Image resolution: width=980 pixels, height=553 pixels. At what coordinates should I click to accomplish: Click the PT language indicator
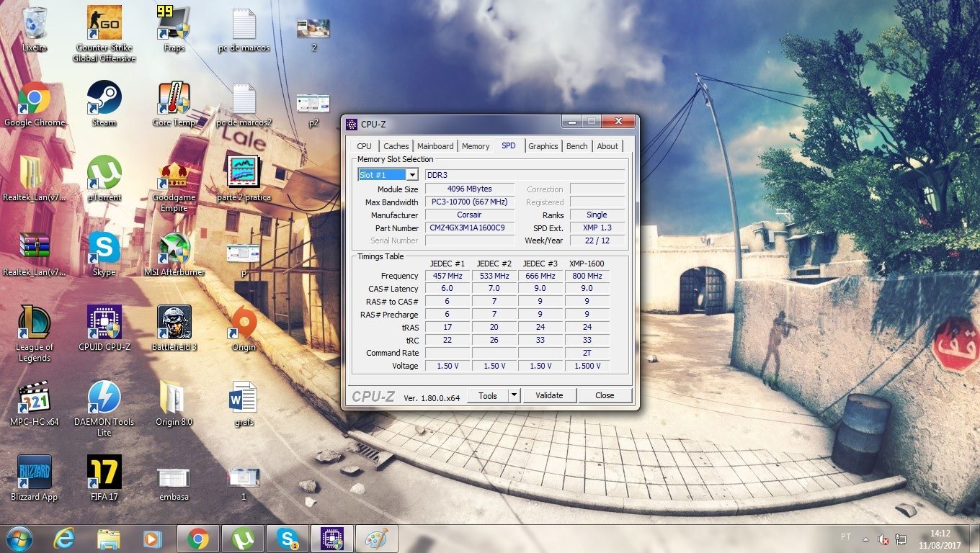846,537
